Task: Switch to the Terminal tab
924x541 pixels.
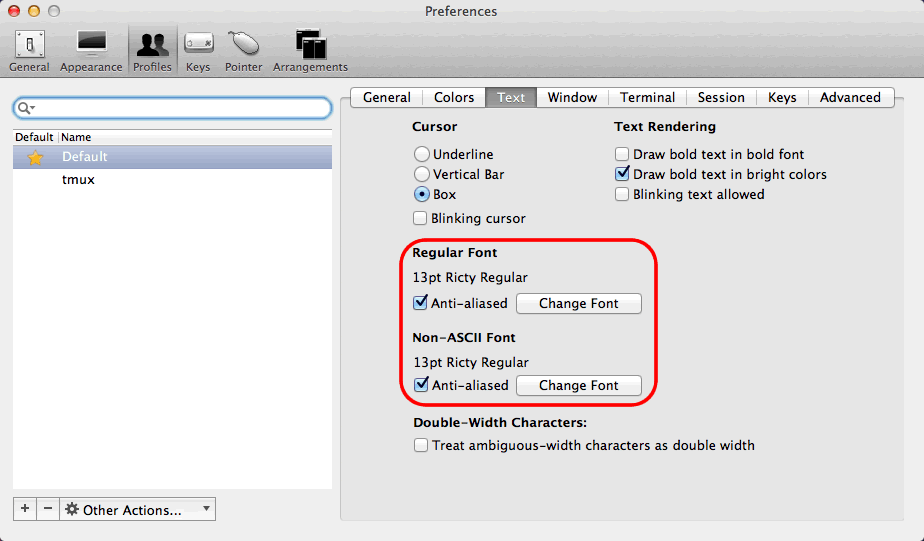Action: coord(647,97)
